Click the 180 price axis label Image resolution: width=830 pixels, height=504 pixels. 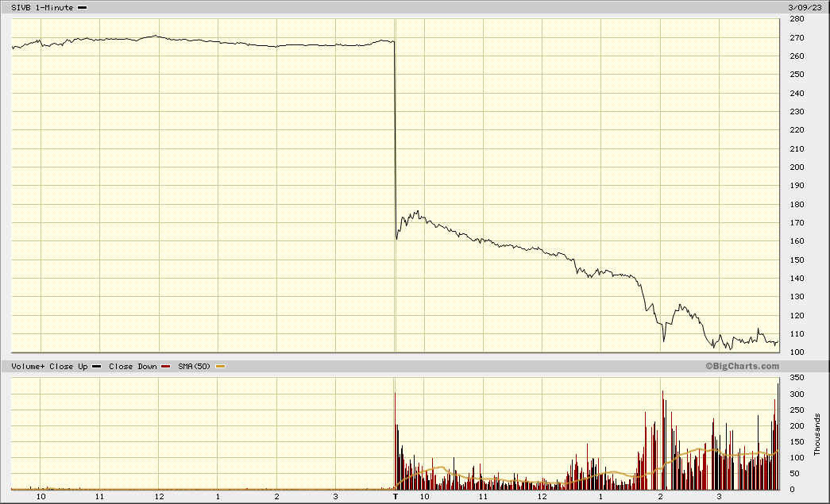coord(797,204)
